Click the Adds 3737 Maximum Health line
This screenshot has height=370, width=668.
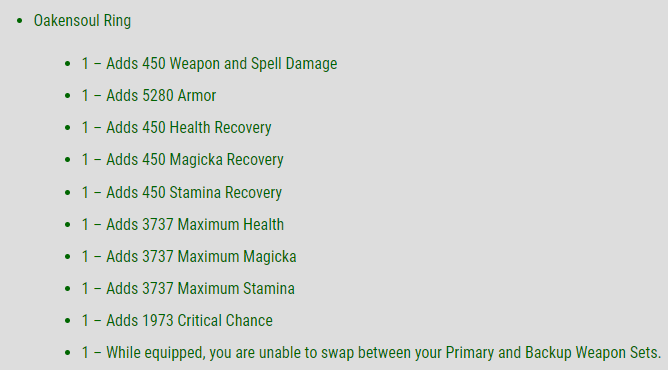[x=182, y=224]
